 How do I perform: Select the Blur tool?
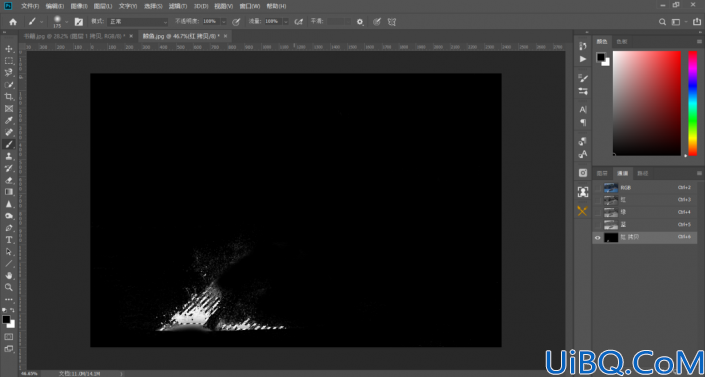pos(9,204)
